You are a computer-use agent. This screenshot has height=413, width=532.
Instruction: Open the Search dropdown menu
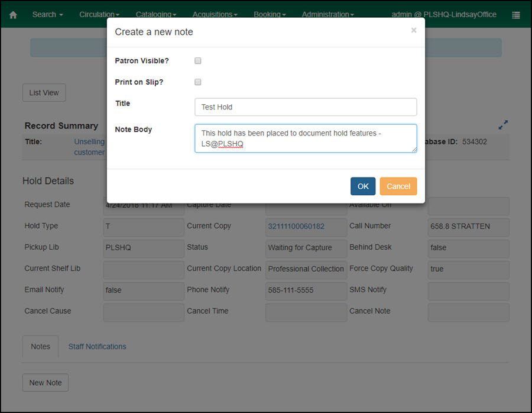[48, 15]
